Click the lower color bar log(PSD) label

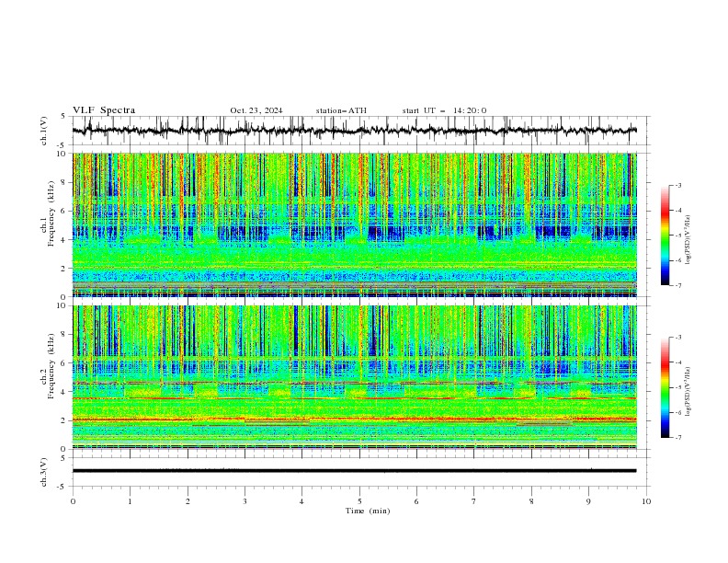688,391
